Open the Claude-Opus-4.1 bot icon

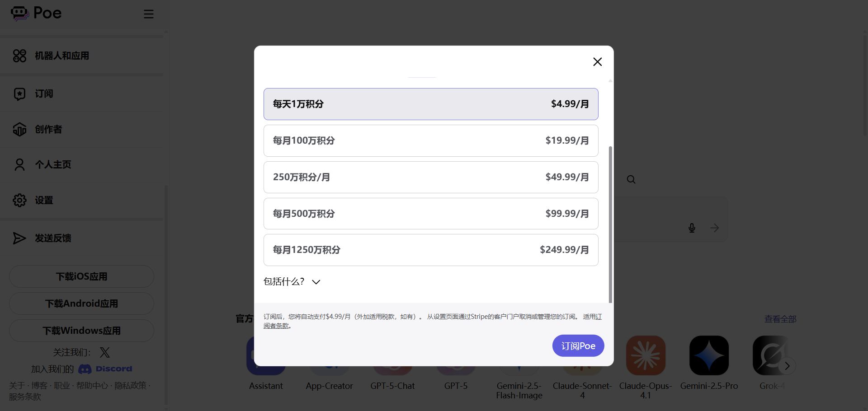646,355
